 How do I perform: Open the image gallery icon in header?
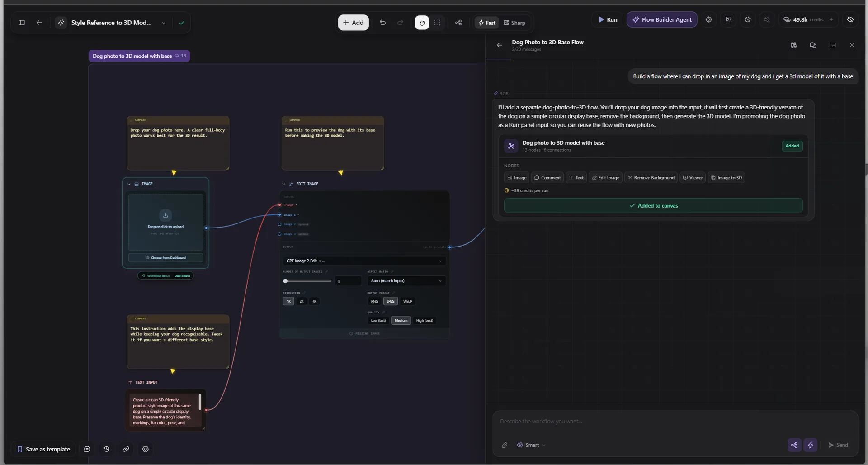coord(728,19)
